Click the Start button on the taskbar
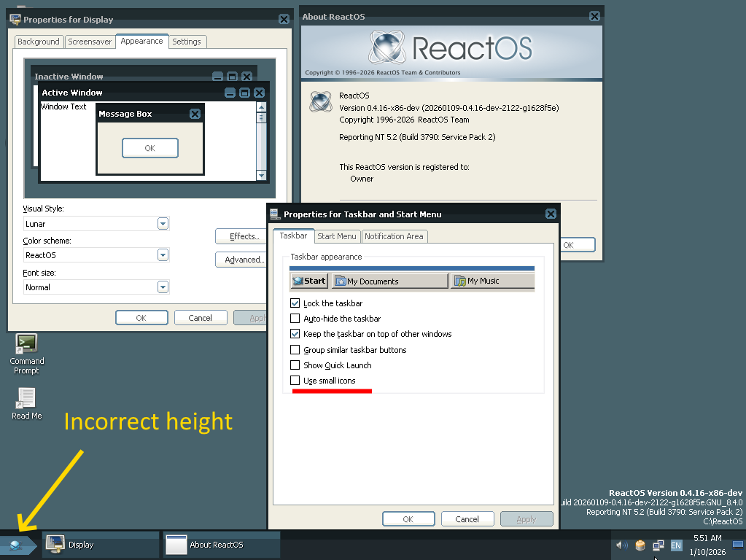The width and height of the screenshot is (746, 560). 15,545
